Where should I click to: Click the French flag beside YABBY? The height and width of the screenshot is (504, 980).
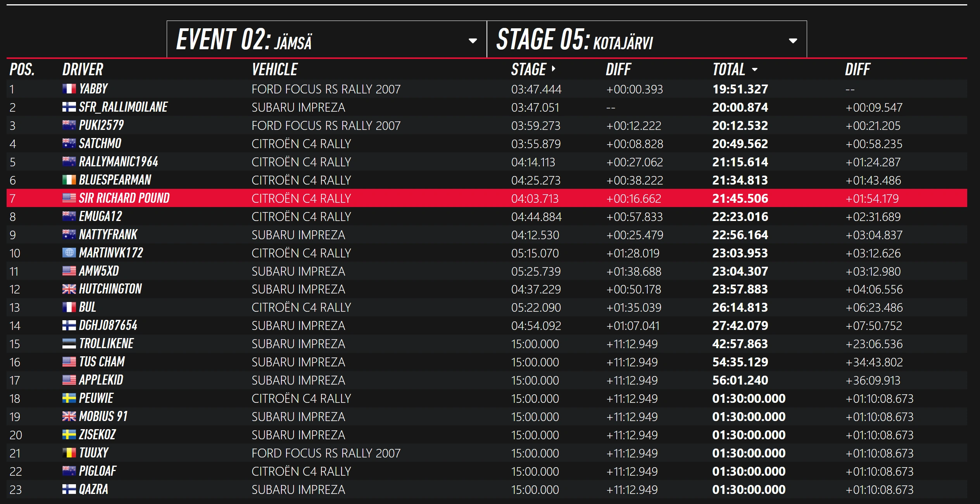click(x=69, y=89)
